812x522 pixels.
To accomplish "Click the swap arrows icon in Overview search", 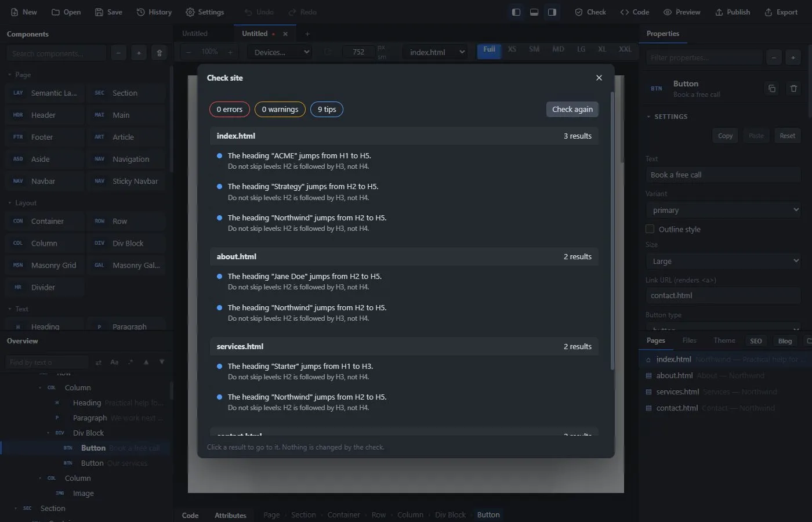I will pos(99,362).
